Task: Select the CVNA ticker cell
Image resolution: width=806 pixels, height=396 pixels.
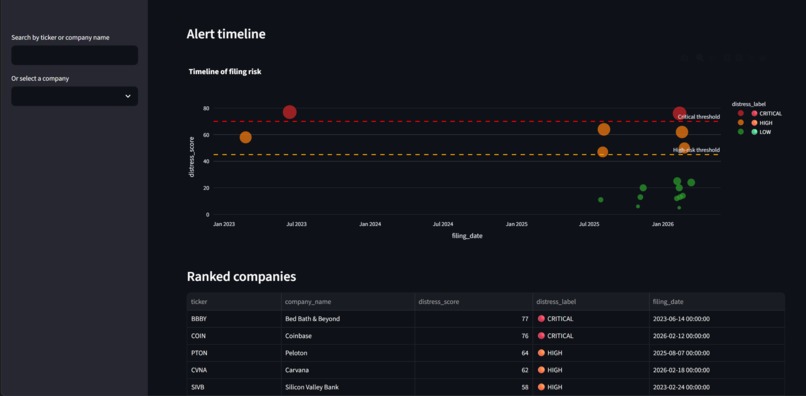Action: coord(234,370)
